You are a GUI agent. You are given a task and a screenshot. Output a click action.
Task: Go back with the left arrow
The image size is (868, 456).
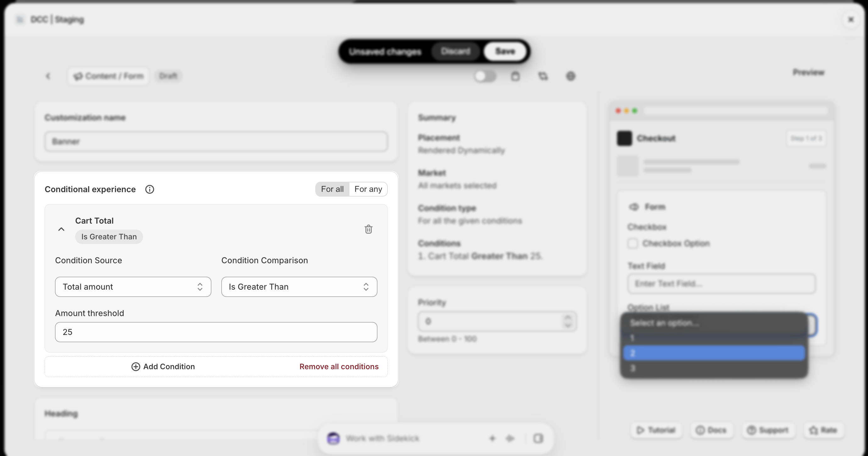click(48, 76)
